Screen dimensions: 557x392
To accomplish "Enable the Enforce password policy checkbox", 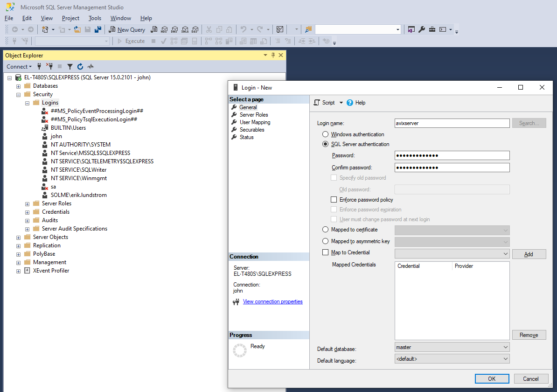I will [334, 200].
